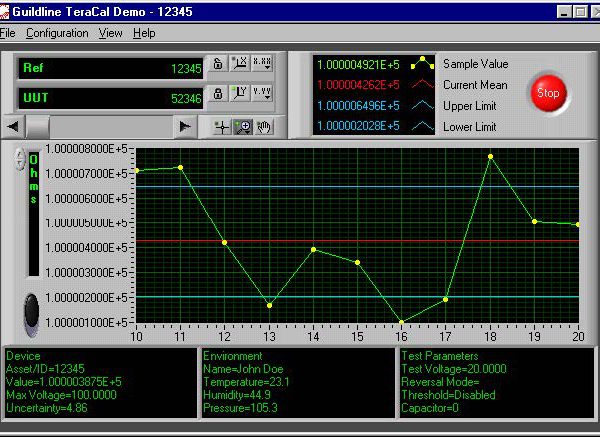Open the zoom tool palette

pyautogui.click(x=243, y=127)
